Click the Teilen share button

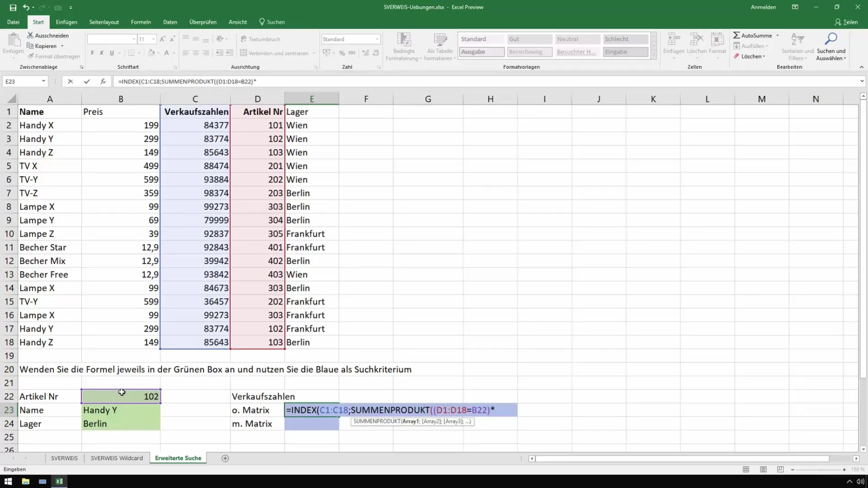pyautogui.click(x=846, y=22)
